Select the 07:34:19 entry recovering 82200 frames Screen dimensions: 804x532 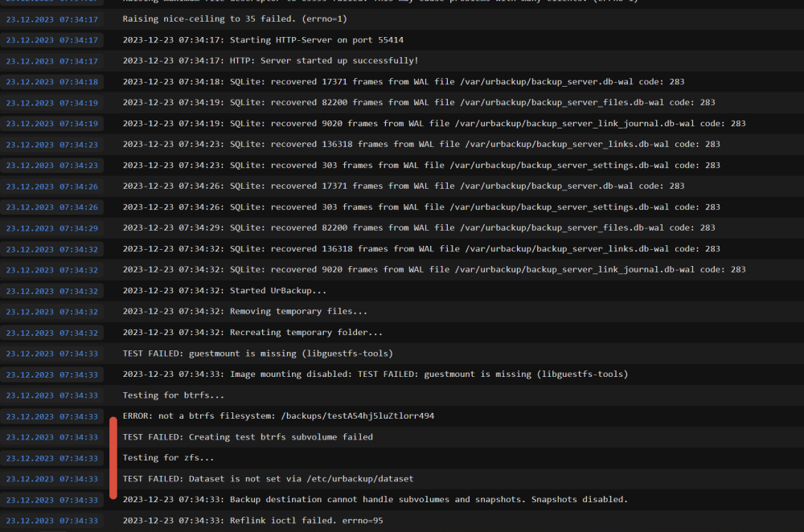click(x=419, y=103)
